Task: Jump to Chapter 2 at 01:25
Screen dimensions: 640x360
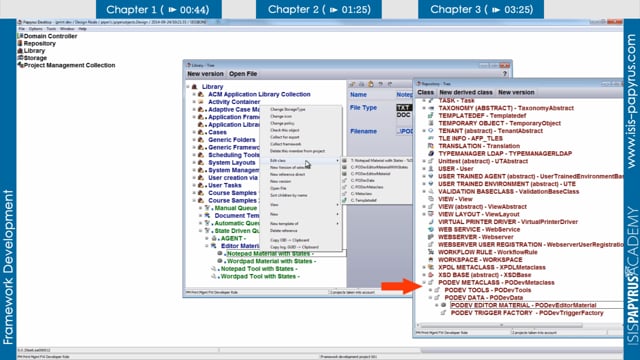Action: pyautogui.click(x=319, y=9)
